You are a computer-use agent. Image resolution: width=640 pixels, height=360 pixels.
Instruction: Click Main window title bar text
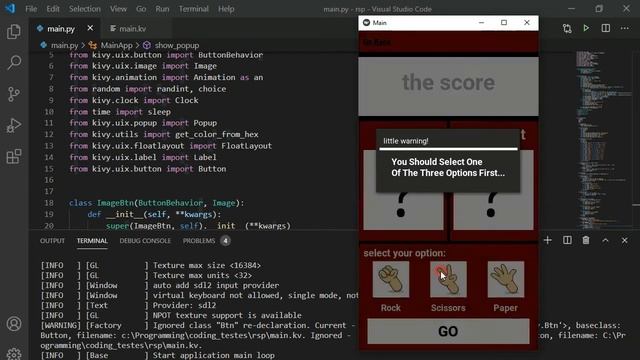click(x=380, y=23)
